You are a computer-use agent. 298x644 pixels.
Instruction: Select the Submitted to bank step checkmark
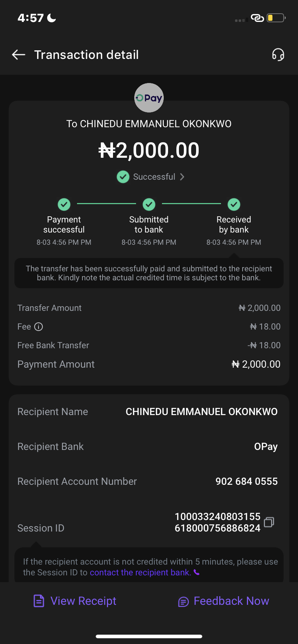pos(149,204)
